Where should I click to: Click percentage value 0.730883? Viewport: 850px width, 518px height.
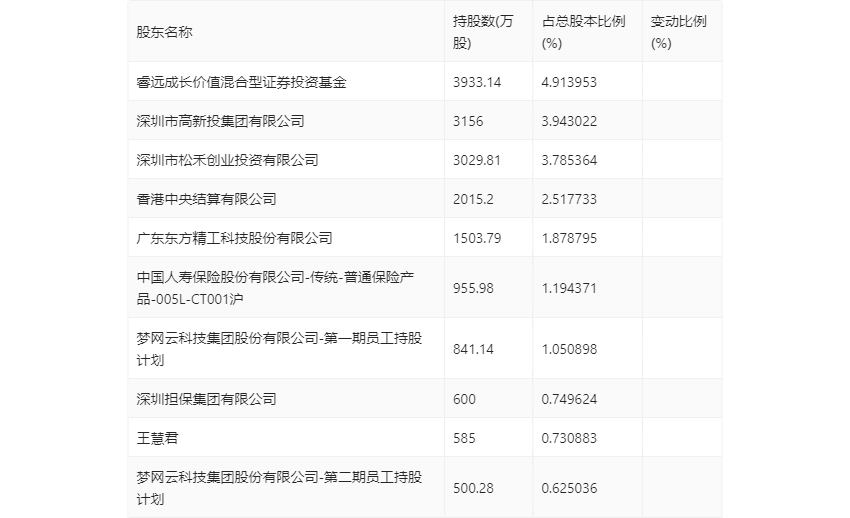(x=569, y=438)
